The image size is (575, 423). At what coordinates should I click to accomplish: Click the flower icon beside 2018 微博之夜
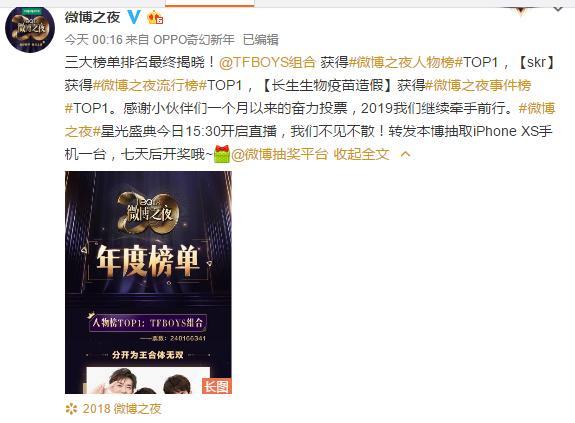coord(71,409)
